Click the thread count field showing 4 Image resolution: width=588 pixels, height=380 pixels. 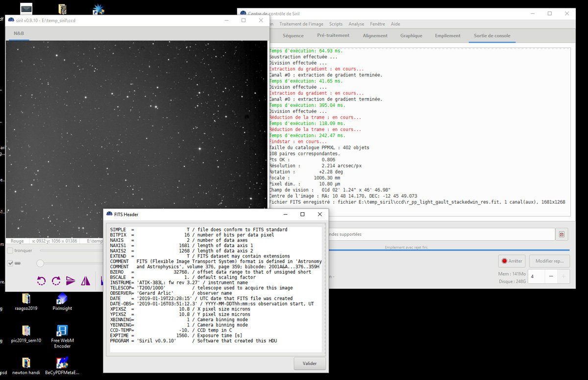(x=537, y=277)
